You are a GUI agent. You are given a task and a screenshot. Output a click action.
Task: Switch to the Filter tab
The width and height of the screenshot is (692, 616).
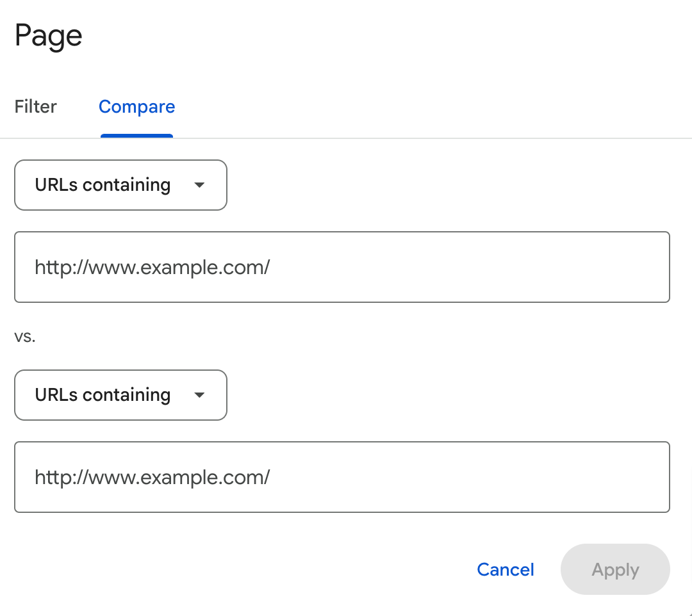36,106
